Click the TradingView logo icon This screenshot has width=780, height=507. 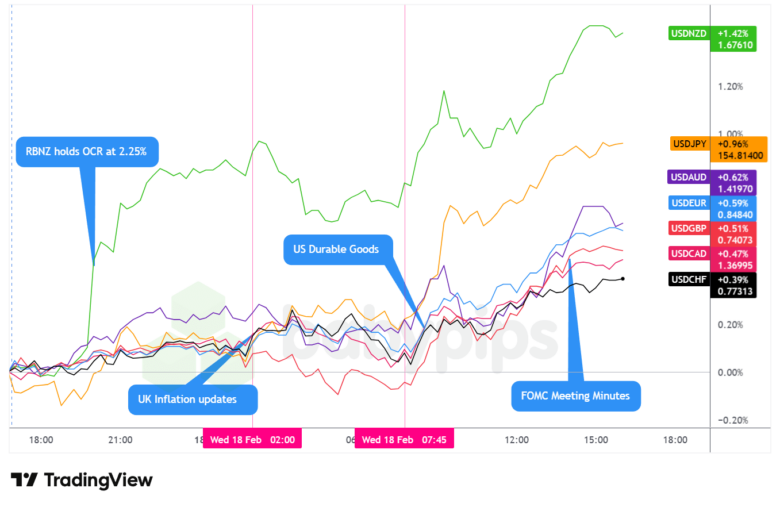[24, 480]
